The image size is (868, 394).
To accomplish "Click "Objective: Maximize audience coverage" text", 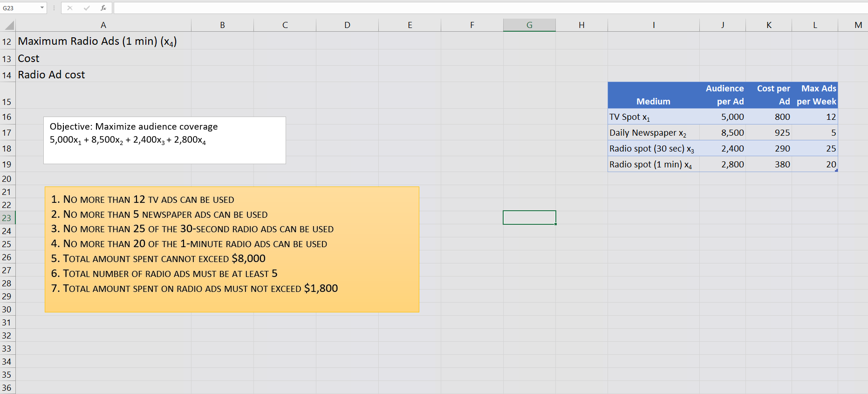I will pyautogui.click(x=134, y=126).
